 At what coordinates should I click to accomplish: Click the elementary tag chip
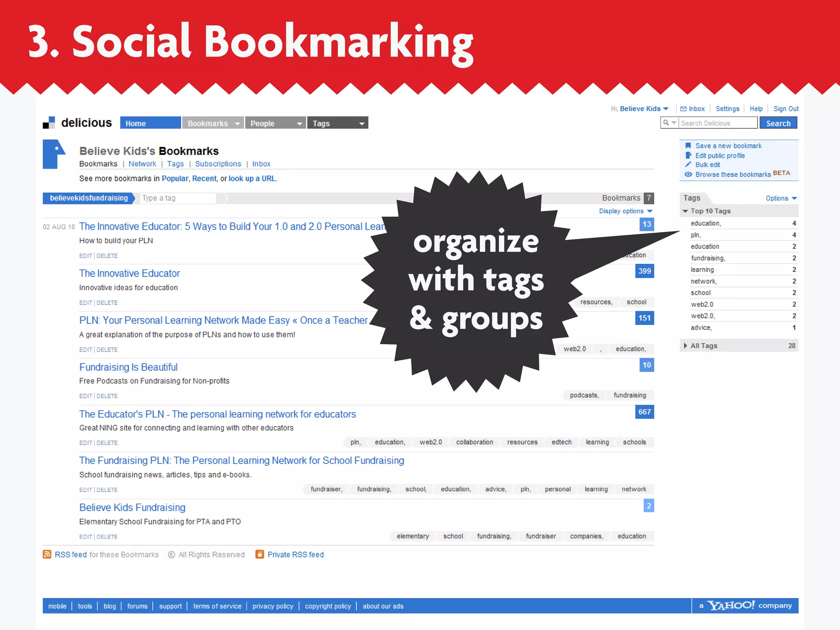[x=413, y=536]
